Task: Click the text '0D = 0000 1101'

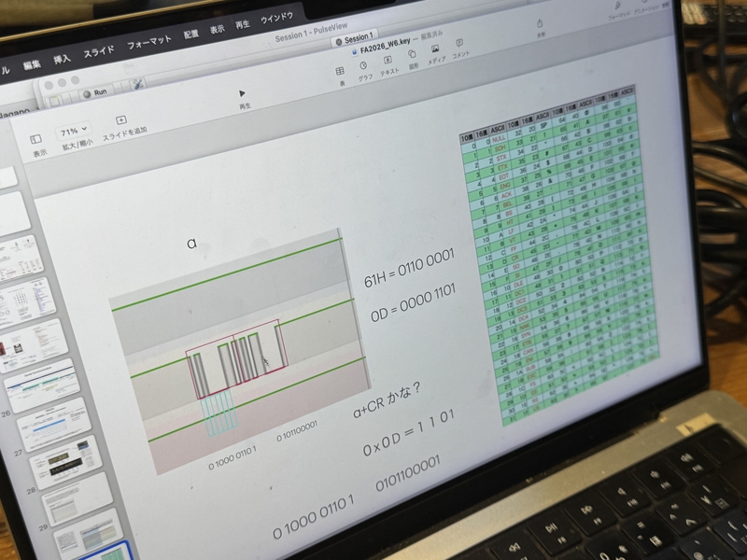Action: [x=413, y=302]
